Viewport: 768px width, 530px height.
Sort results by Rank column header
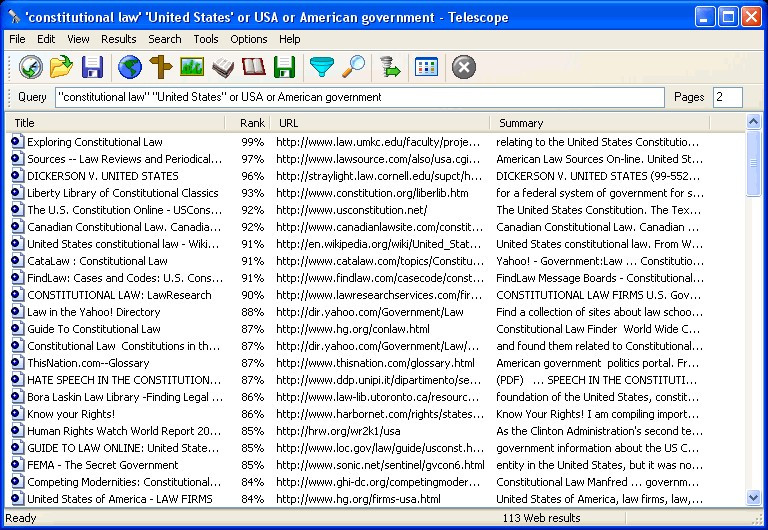247,123
